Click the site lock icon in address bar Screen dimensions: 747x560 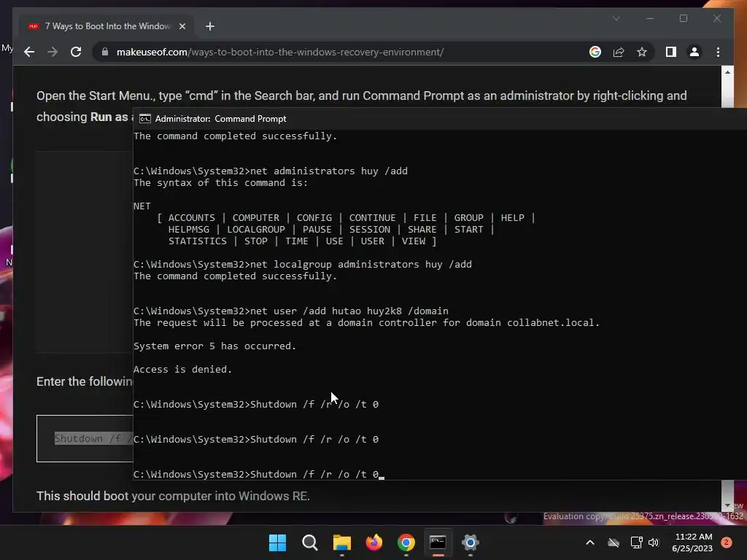pyautogui.click(x=105, y=52)
